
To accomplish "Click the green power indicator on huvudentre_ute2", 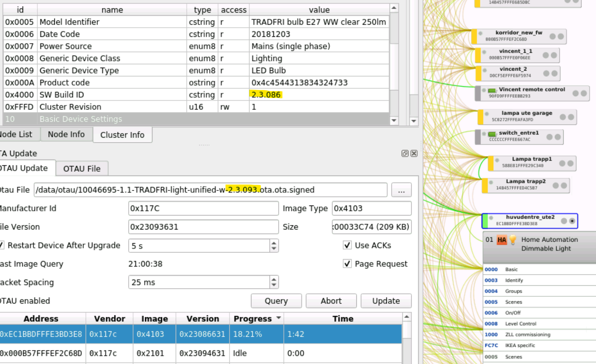I will pos(485,220).
